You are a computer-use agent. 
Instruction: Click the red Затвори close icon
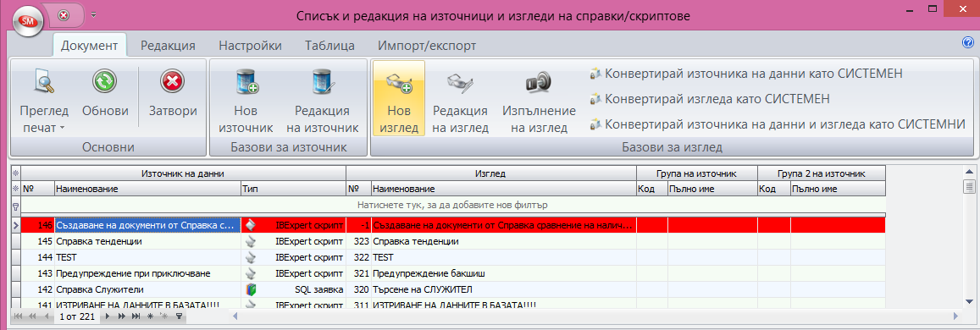pos(173,81)
